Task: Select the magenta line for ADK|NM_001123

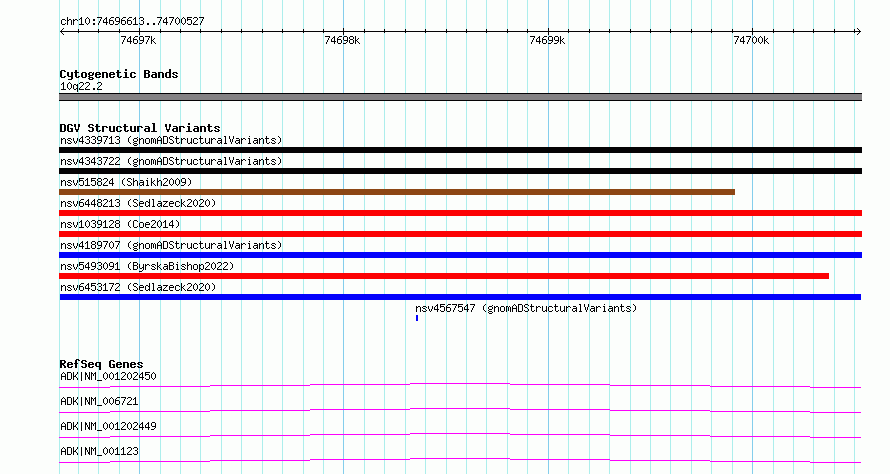Action: pos(460,461)
